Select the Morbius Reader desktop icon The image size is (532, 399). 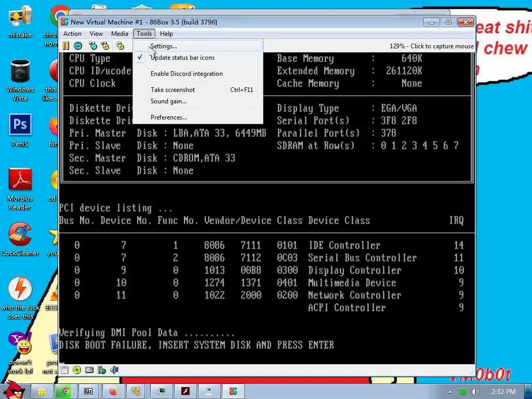click(x=20, y=189)
